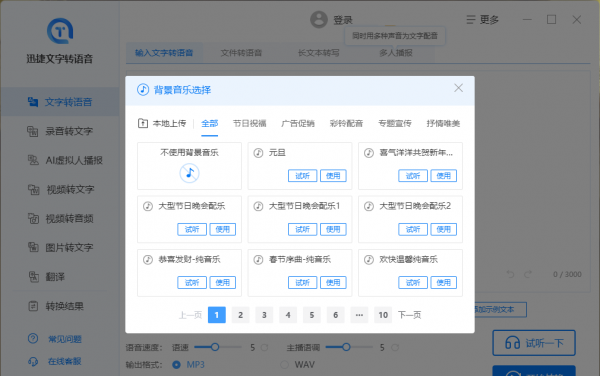Select the 节日祝福 category tab

[249, 123]
